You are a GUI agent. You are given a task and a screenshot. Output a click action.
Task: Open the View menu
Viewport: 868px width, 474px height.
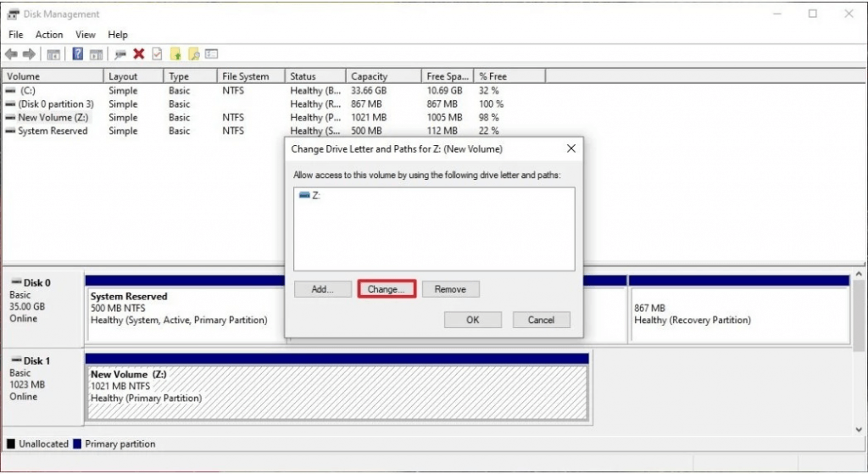86,34
